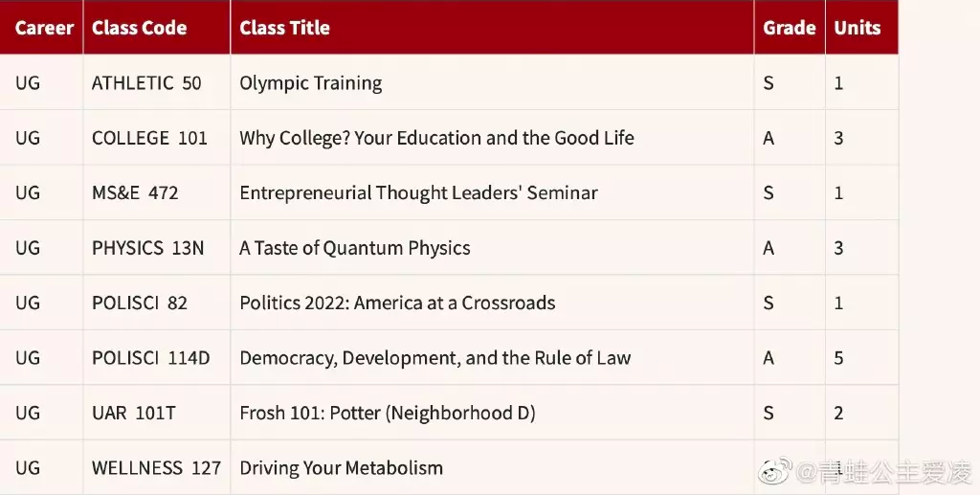Click the Career column header
The image size is (980, 495).
click(x=44, y=28)
